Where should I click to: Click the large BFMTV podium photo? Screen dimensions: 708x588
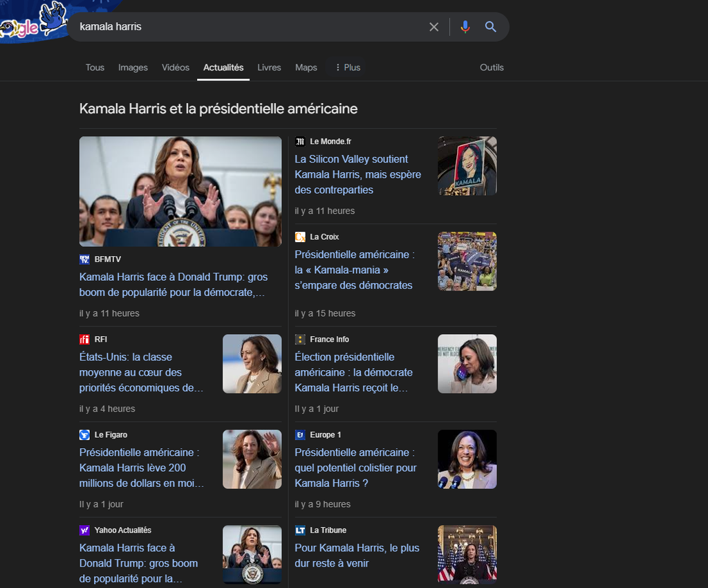click(x=180, y=192)
